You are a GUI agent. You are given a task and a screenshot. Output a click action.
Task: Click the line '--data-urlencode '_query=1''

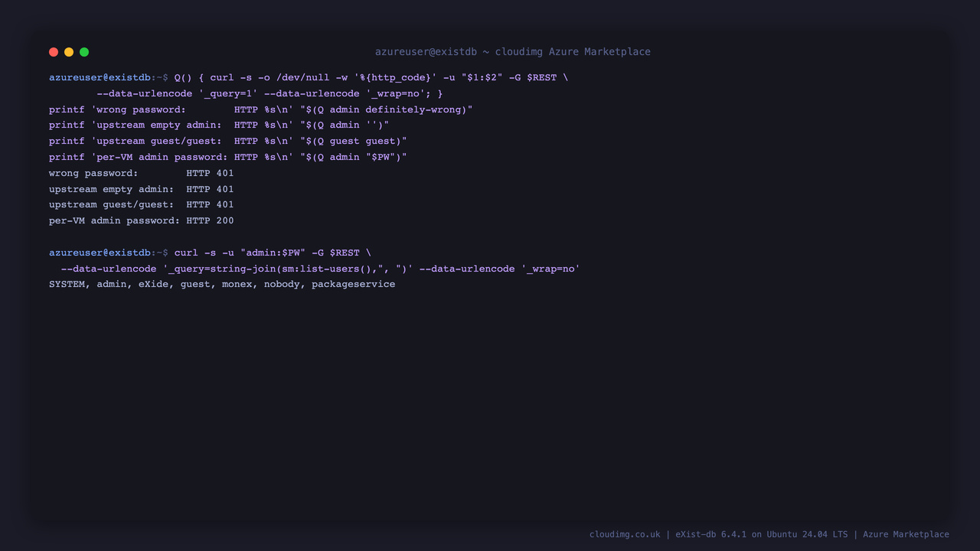tap(269, 93)
